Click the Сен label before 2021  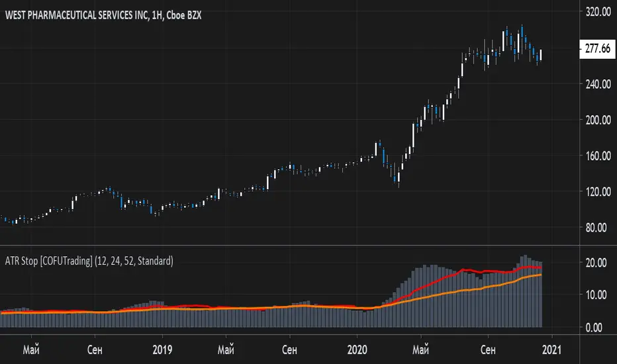(488, 349)
